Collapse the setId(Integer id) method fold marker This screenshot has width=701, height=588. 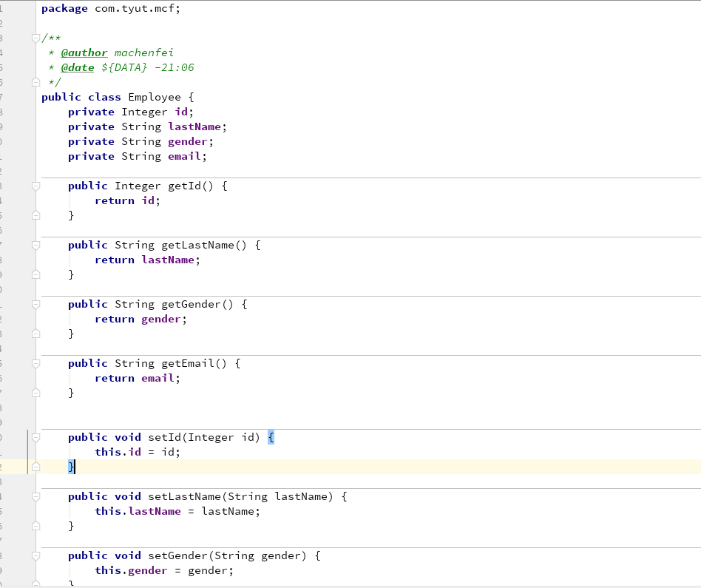35,437
